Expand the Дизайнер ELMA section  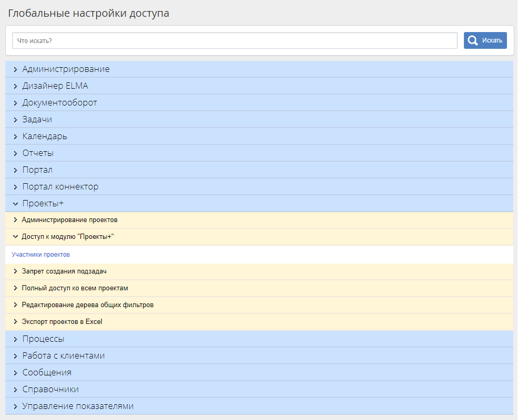point(55,86)
